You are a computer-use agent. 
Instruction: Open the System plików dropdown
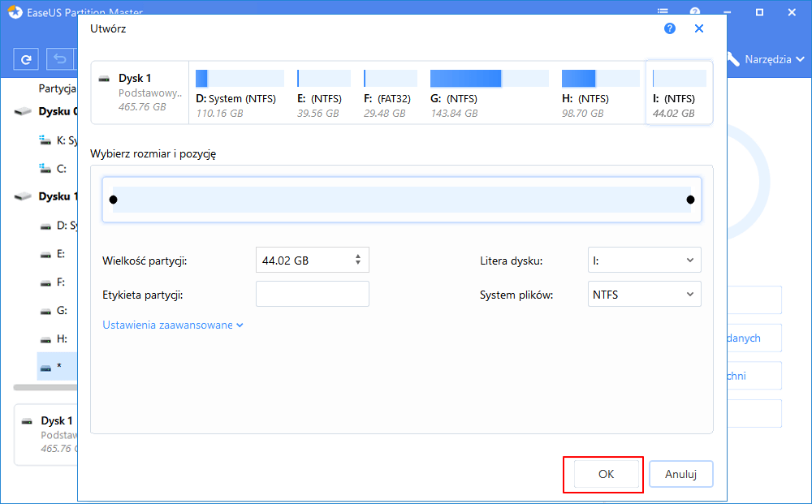644,294
